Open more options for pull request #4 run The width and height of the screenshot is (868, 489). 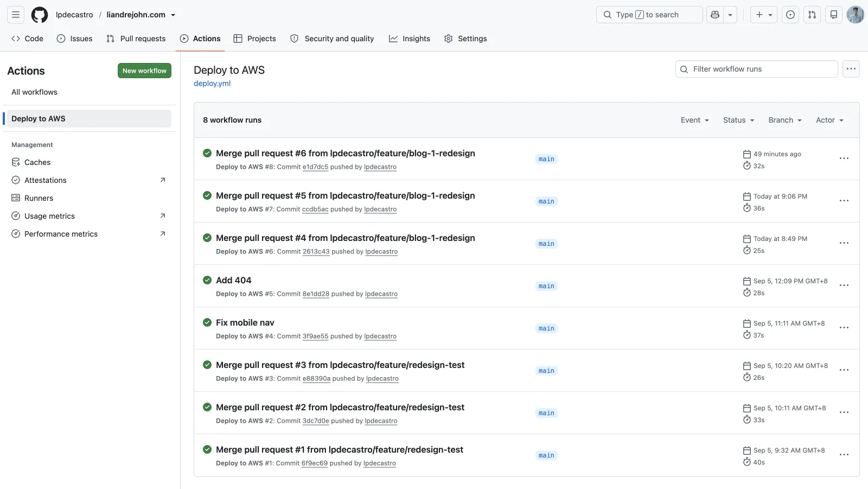844,243
